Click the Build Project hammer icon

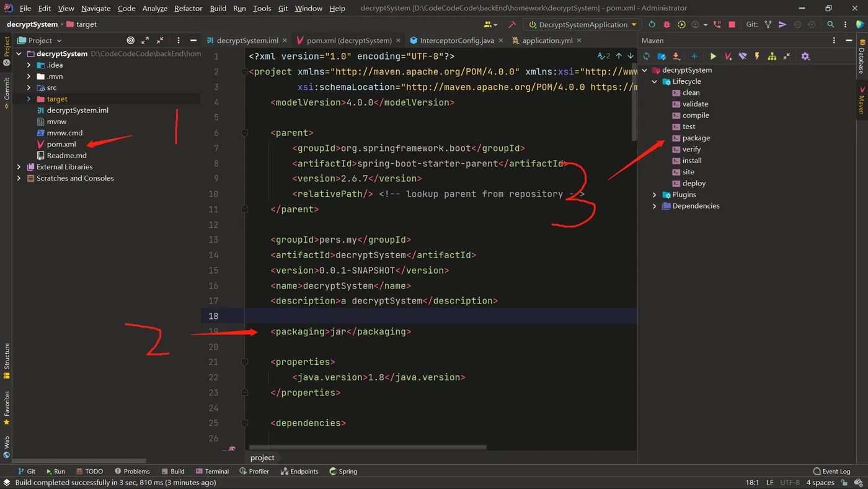point(512,25)
